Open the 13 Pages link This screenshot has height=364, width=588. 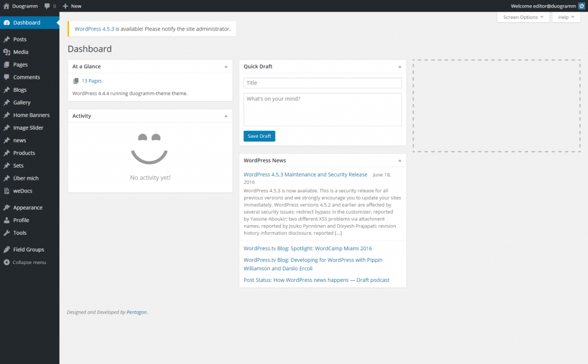(x=91, y=81)
